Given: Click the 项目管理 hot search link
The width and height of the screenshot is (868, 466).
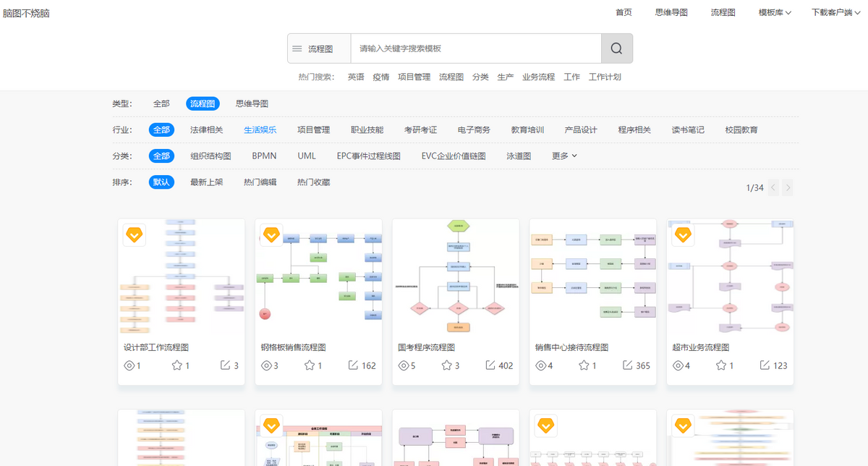Looking at the screenshot, I should pyautogui.click(x=414, y=76).
